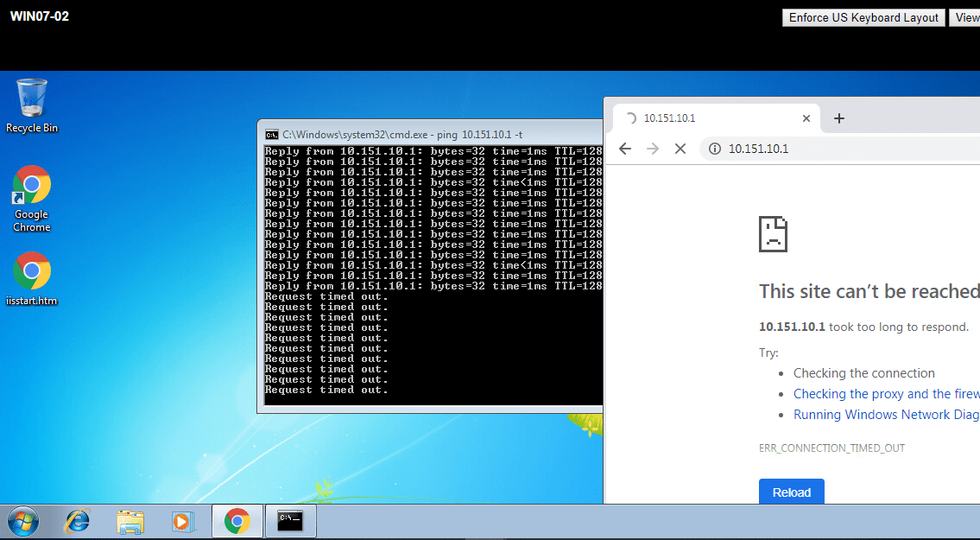
Task: Switch to cmd.exe taskbar button
Action: 290,521
